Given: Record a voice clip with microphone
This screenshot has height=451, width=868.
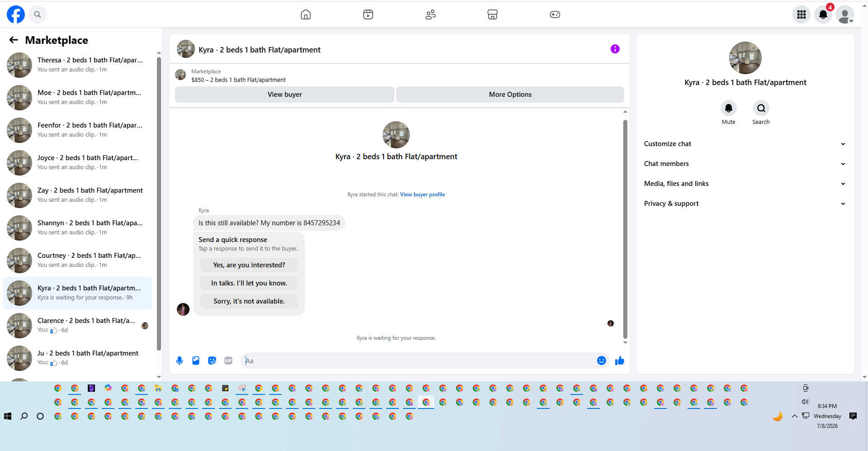Looking at the screenshot, I should pos(180,361).
